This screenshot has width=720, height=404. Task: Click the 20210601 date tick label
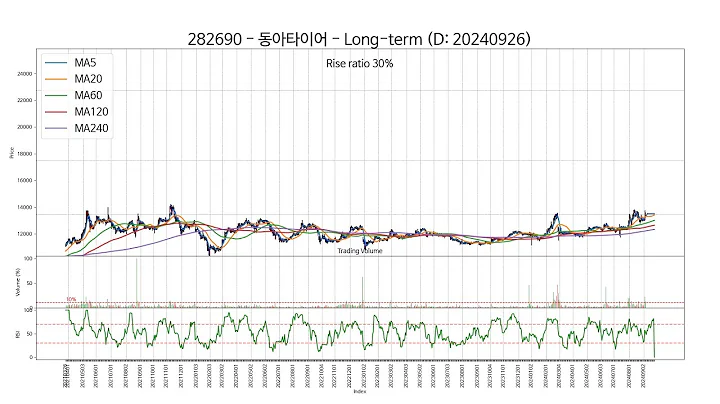point(96,376)
